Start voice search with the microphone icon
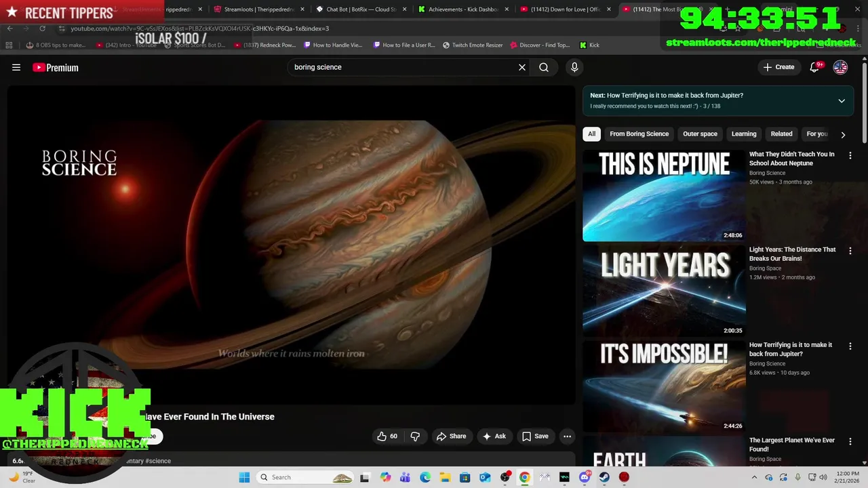The height and width of the screenshot is (488, 868). [574, 67]
